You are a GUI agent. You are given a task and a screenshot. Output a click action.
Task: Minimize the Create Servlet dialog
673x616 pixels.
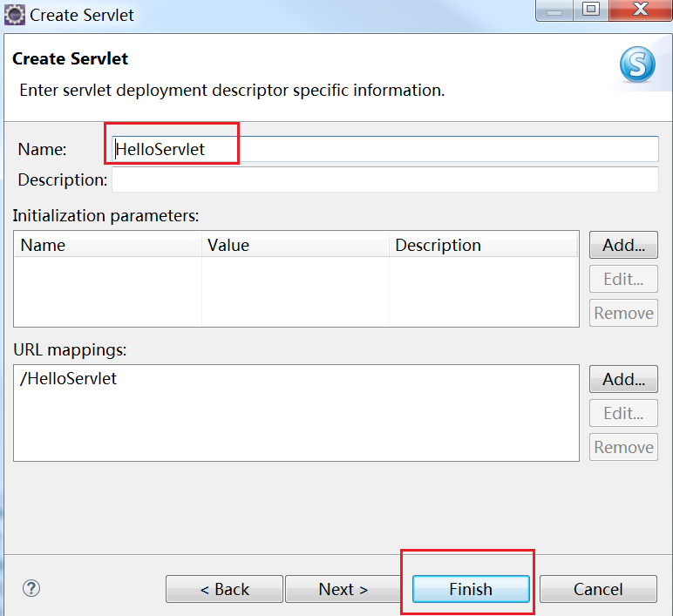pos(555,10)
